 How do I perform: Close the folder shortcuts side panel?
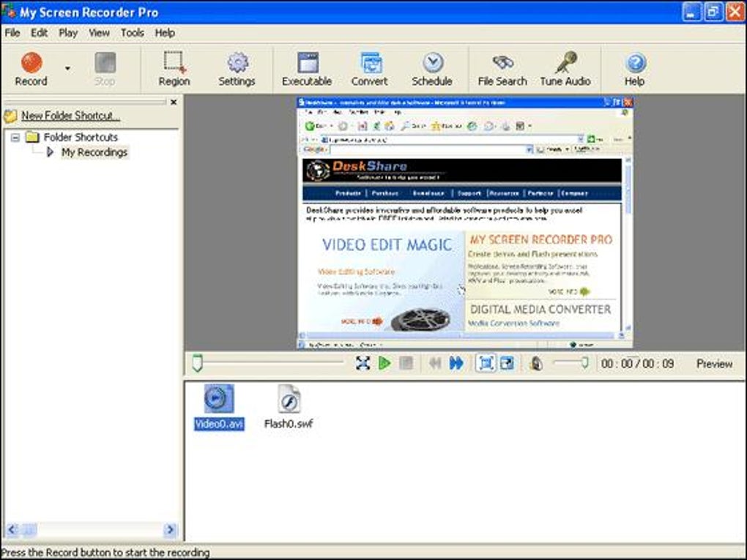point(174,102)
